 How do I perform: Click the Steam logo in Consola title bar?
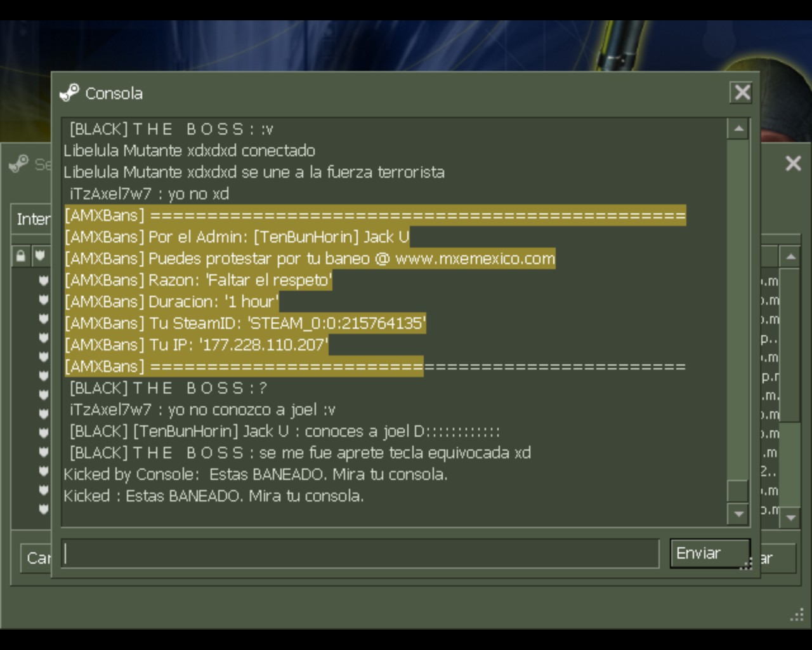[69, 93]
